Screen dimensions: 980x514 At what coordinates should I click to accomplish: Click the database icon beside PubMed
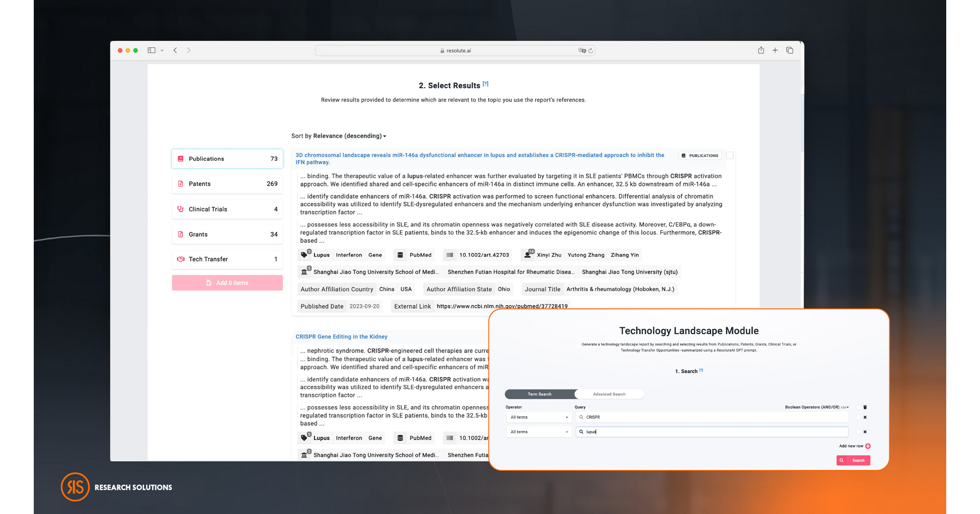[x=400, y=255]
